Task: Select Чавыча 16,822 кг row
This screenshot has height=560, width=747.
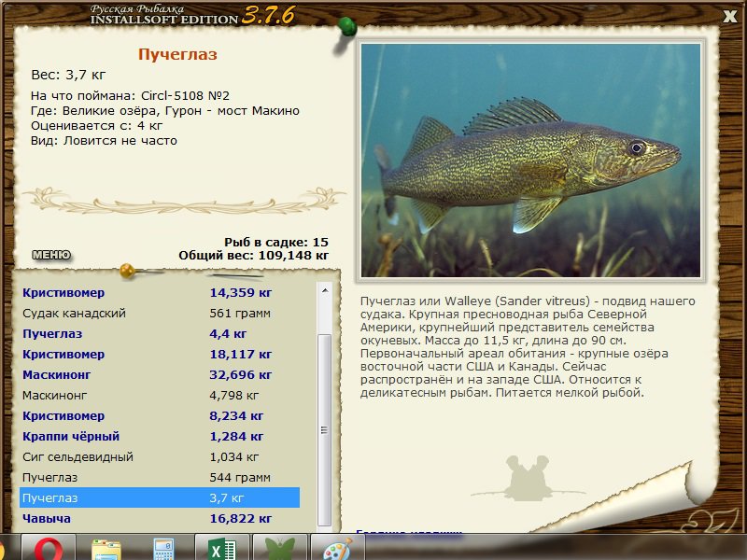Action: (160, 518)
